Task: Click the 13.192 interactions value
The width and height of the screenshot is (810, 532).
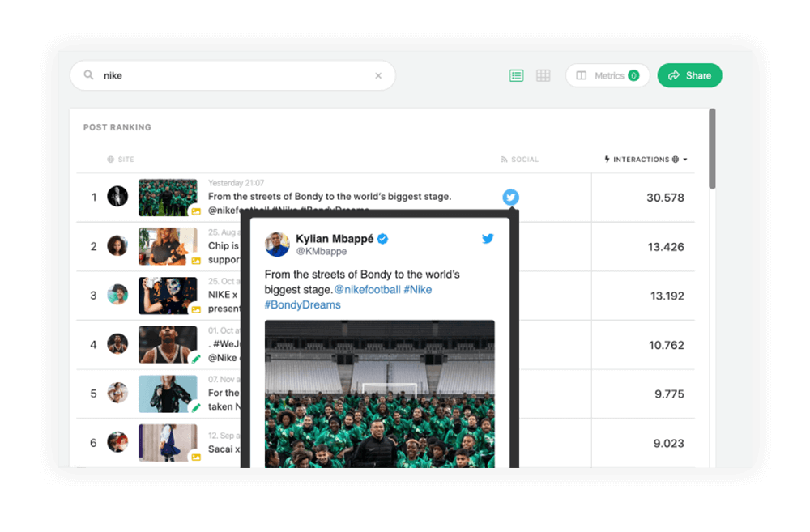Action: coord(667,296)
